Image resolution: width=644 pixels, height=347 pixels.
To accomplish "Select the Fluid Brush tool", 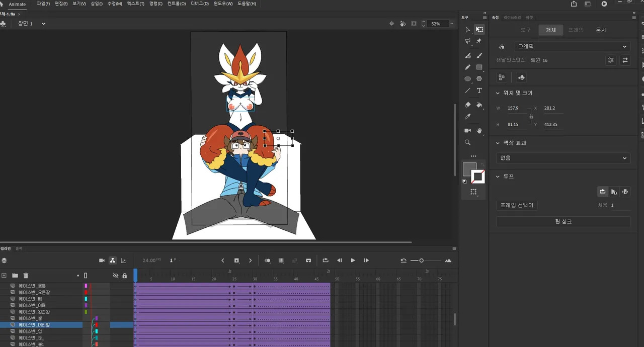I will coord(468,55).
